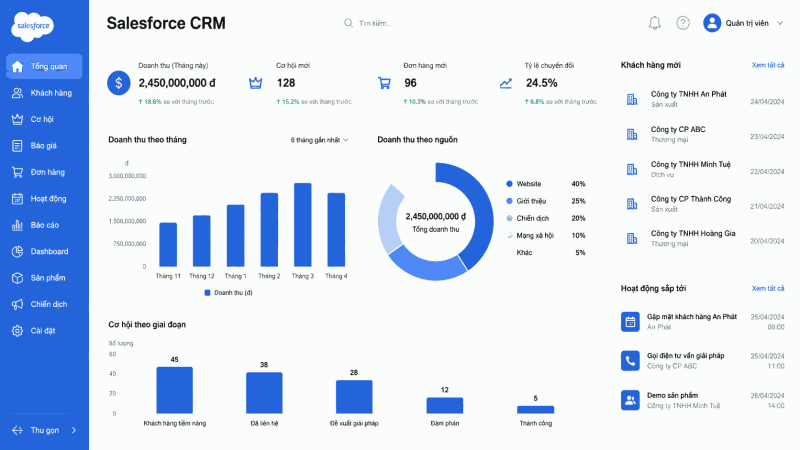View all in Hoạt động sắp tới
Viewport: 800px width, 450px height.
(x=768, y=288)
